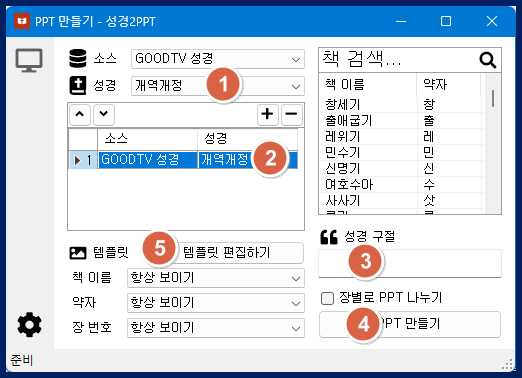Viewport: 522px width, 378px height.
Task: Focus the 성경 구절 input field
Action: pyautogui.click(x=410, y=263)
